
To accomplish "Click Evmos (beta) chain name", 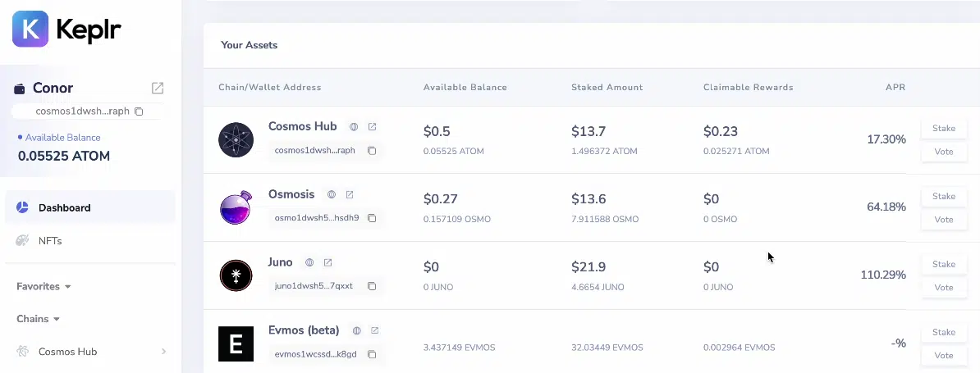I will pos(304,330).
